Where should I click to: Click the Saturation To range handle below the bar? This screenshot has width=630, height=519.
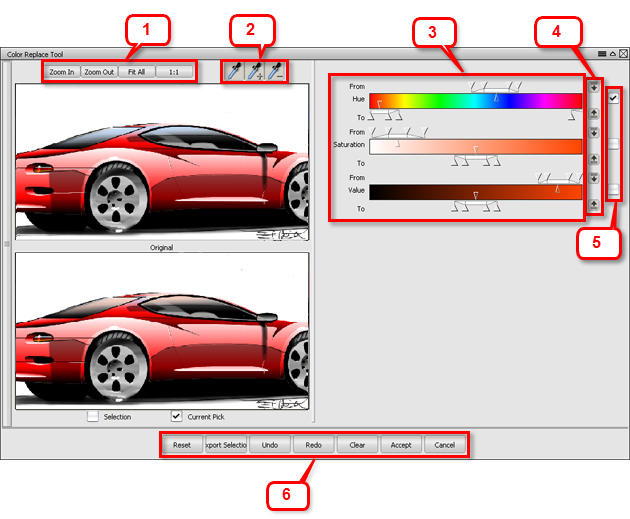click(x=476, y=161)
